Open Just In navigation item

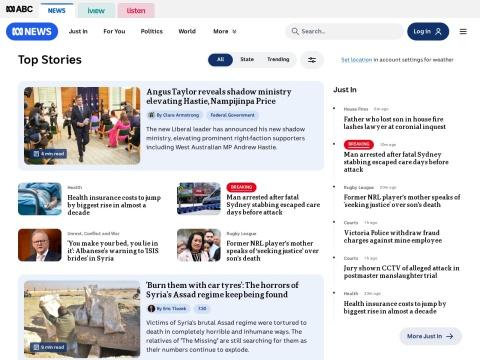(78, 31)
